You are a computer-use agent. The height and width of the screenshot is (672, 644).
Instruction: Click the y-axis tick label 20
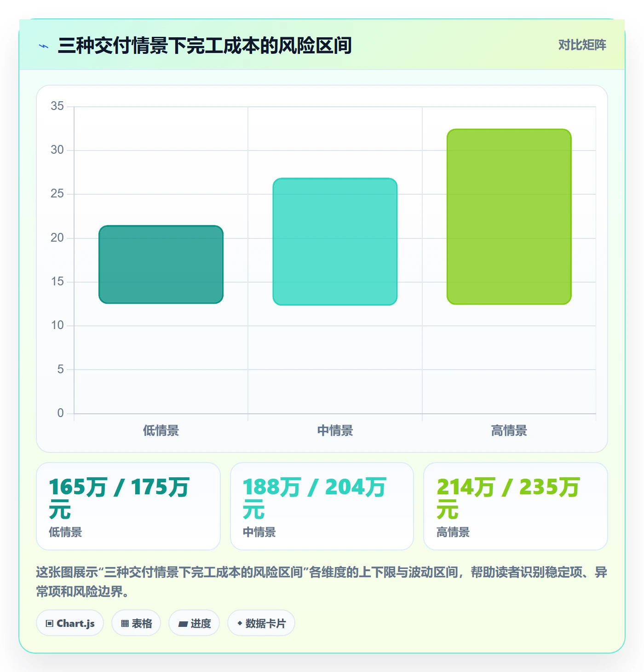(x=57, y=238)
